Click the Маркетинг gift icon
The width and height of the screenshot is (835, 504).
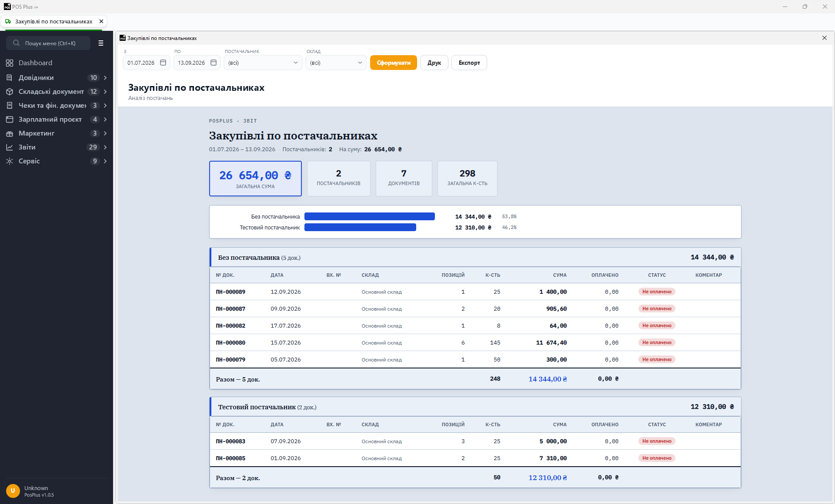(x=10, y=133)
